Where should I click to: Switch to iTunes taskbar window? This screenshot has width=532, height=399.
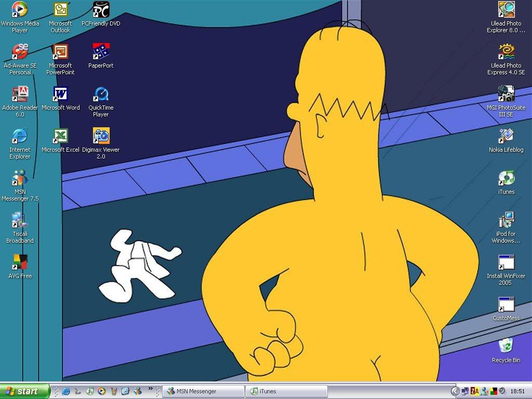288,391
